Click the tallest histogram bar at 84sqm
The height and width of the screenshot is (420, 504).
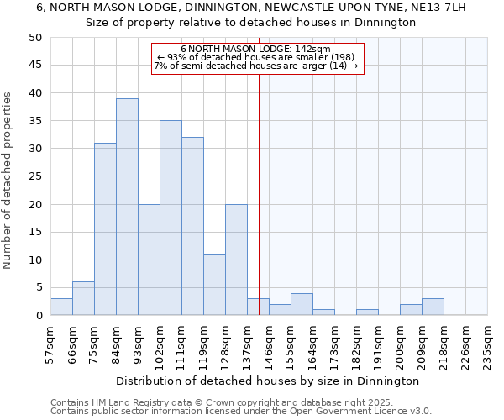(128, 207)
